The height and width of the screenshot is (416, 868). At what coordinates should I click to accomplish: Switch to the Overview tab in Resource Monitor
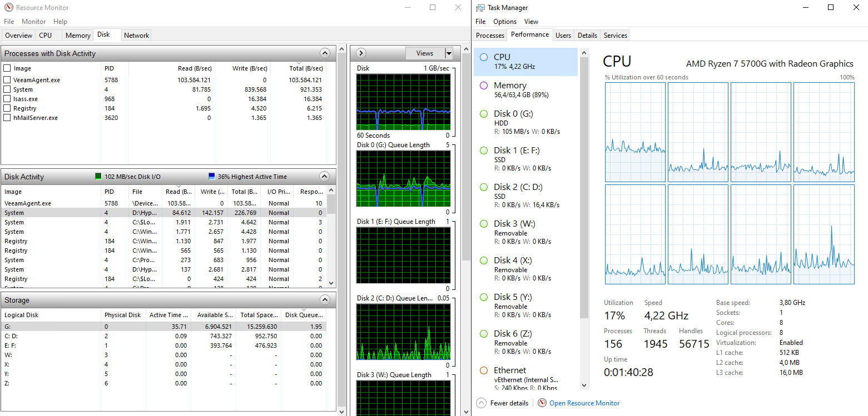pos(18,35)
